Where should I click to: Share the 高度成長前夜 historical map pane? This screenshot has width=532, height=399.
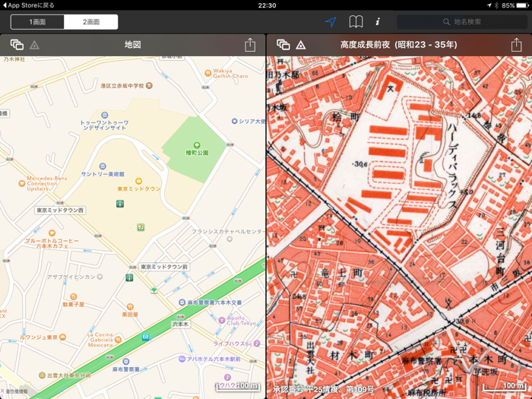point(517,46)
